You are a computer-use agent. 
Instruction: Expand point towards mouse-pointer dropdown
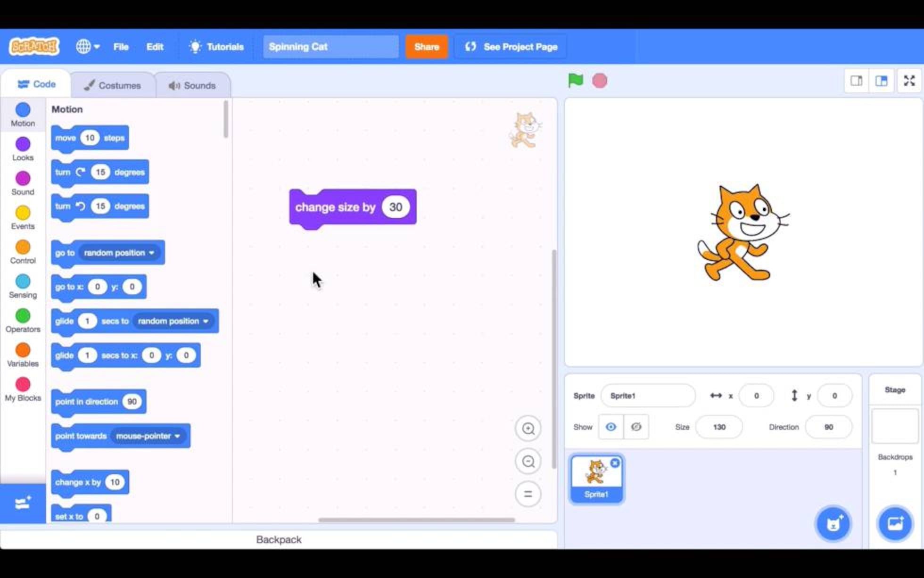pos(177,436)
